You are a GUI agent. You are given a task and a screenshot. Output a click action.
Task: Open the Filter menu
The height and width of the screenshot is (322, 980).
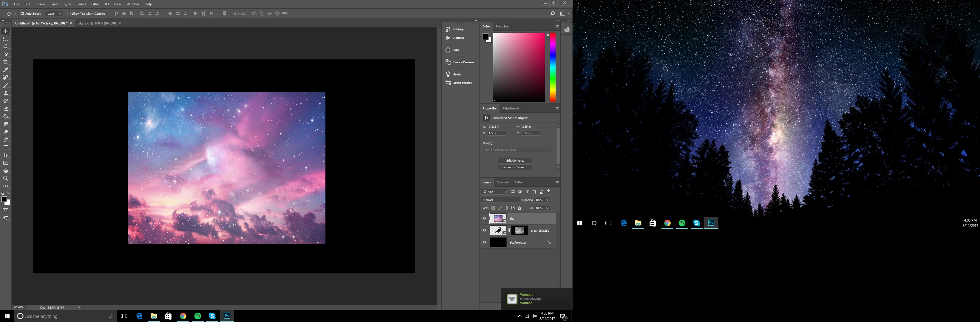pos(95,4)
